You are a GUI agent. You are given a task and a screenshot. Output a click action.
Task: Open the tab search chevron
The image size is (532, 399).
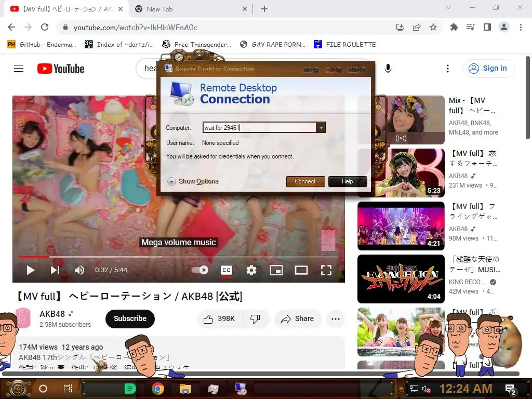[448, 7]
